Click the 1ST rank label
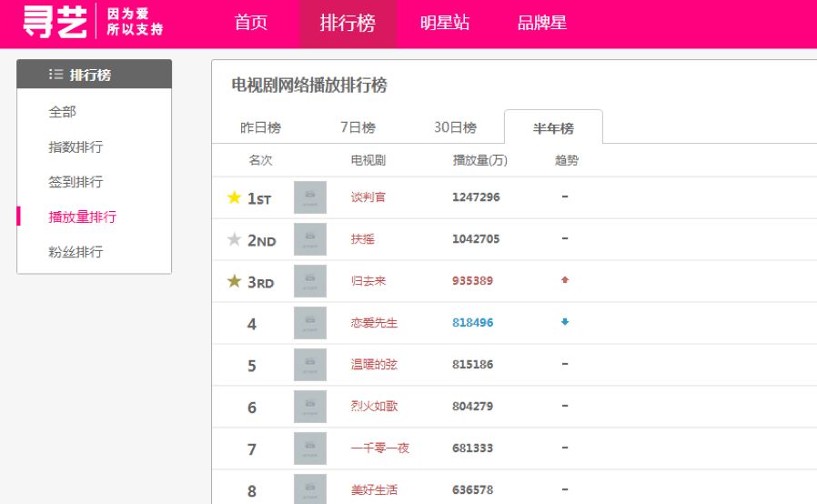This screenshot has height=504, width=817. [259, 198]
